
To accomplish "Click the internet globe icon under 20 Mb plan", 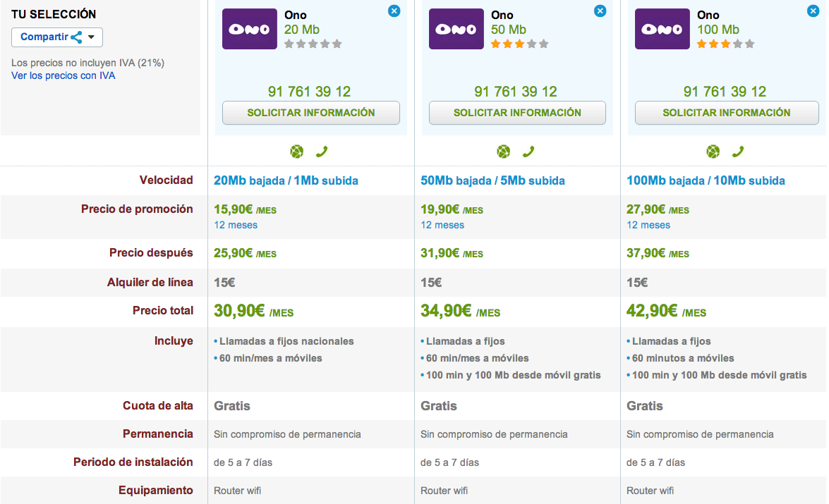I will pos(297,152).
